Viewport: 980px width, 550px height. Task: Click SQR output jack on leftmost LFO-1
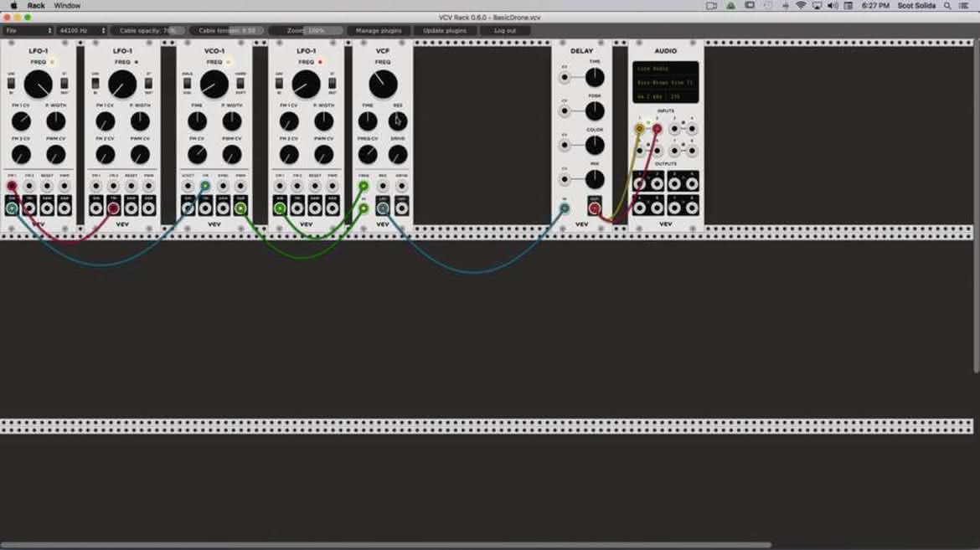click(x=64, y=208)
